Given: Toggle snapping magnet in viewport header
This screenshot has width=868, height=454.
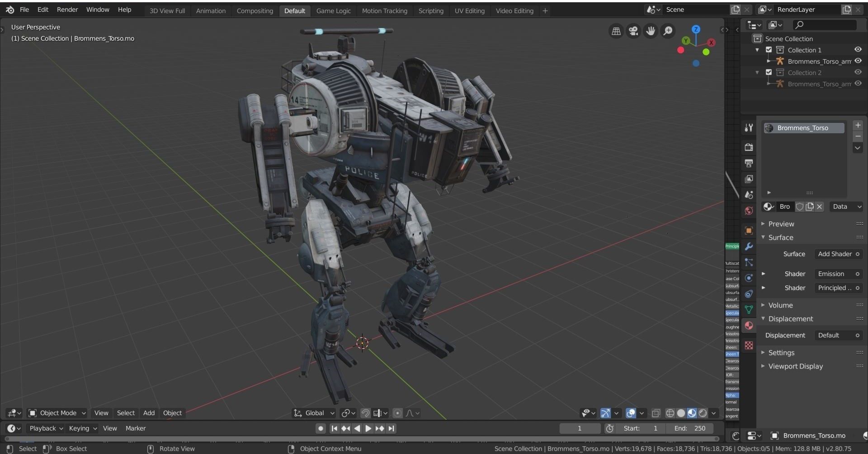Looking at the screenshot, I should (x=365, y=413).
